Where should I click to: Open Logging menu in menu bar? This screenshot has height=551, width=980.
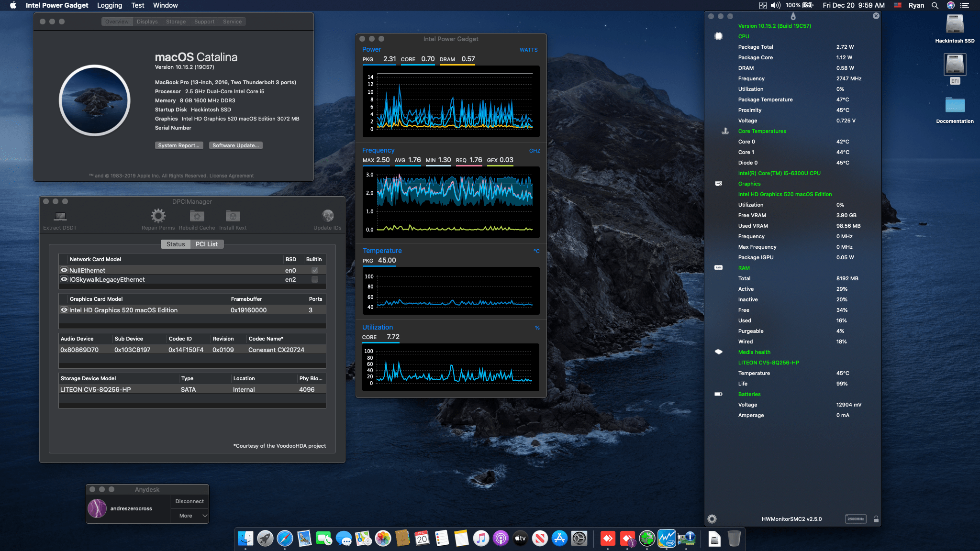click(x=110, y=5)
